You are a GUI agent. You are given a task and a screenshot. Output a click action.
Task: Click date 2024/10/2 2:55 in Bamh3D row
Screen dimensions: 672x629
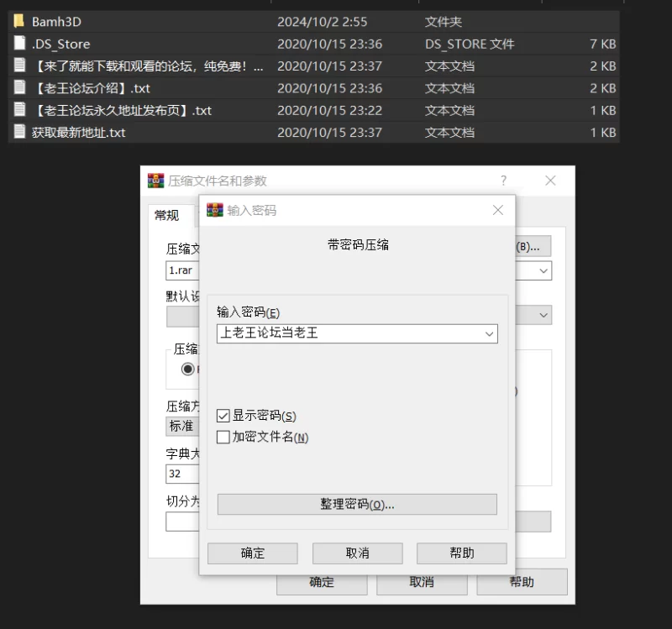coord(323,22)
